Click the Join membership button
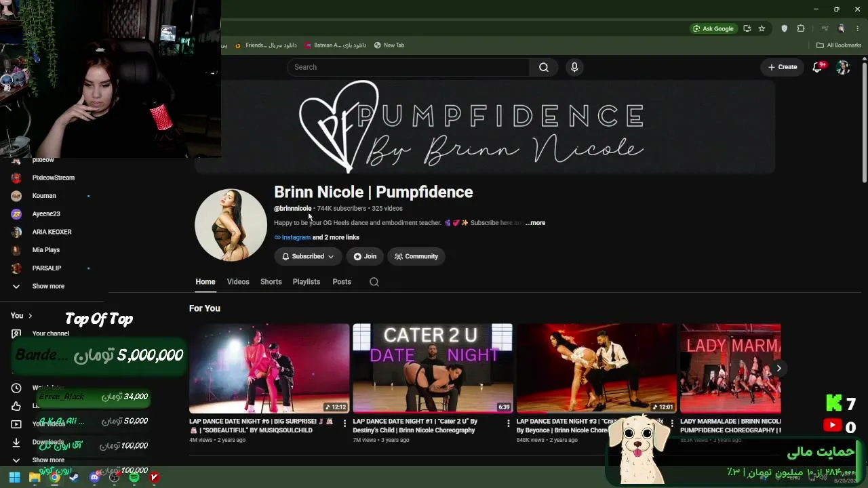The height and width of the screenshot is (488, 868). 365,256
